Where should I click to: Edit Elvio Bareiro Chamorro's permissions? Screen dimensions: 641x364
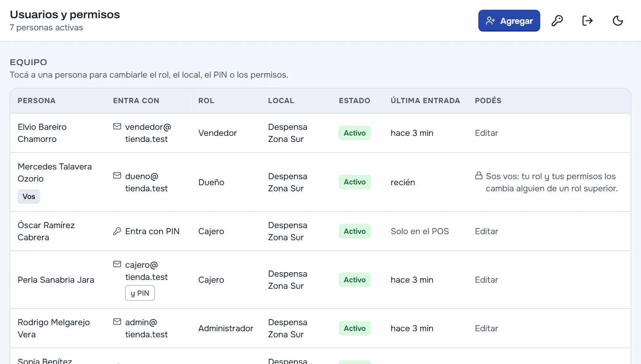pos(486,133)
